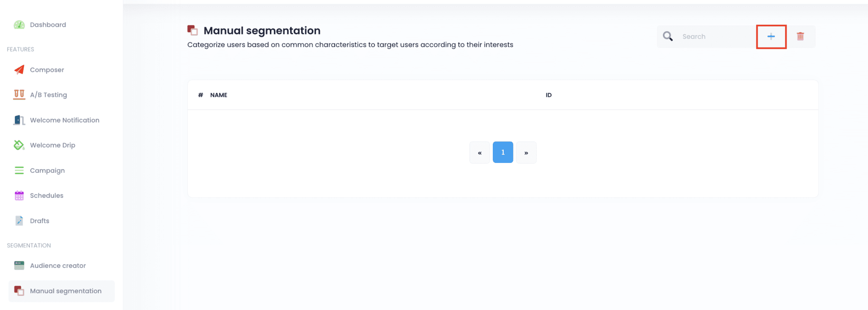
Task: Click the NAME column header
Action: click(218, 95)
